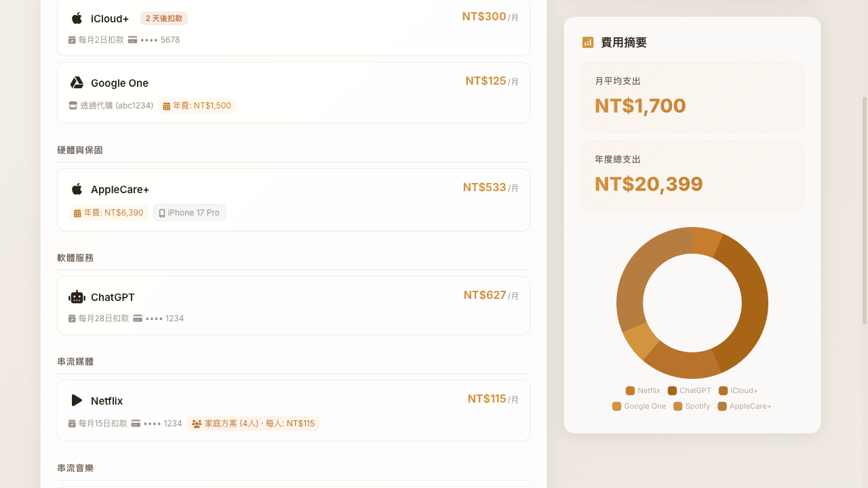Click the Netflix play icon
The image size is (868, 488).
click(x=77, y=401)
